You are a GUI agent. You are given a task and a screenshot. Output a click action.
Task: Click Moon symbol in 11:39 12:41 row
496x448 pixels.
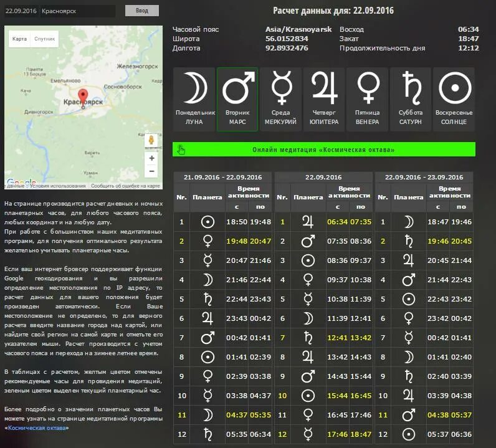click(x=308, y=318)
